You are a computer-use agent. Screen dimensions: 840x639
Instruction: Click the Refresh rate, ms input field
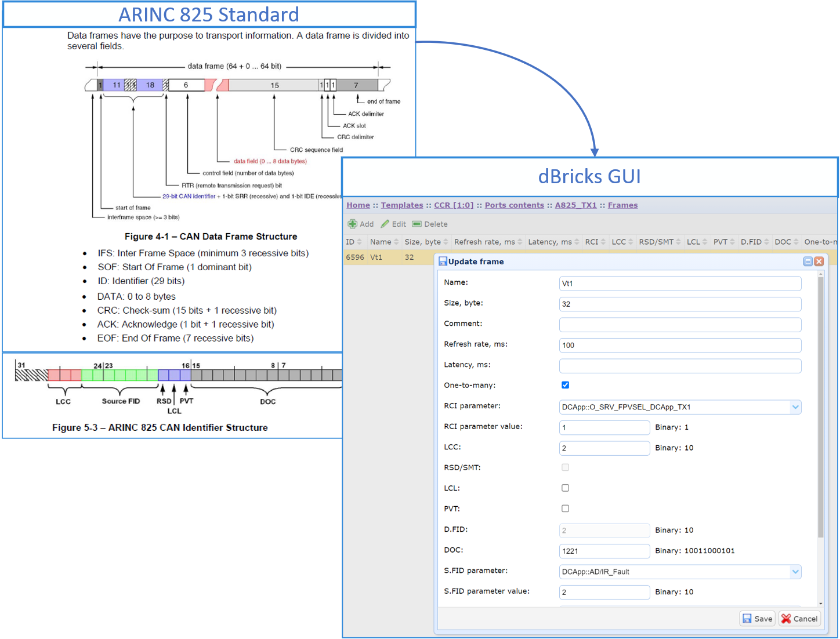(680, 345)
